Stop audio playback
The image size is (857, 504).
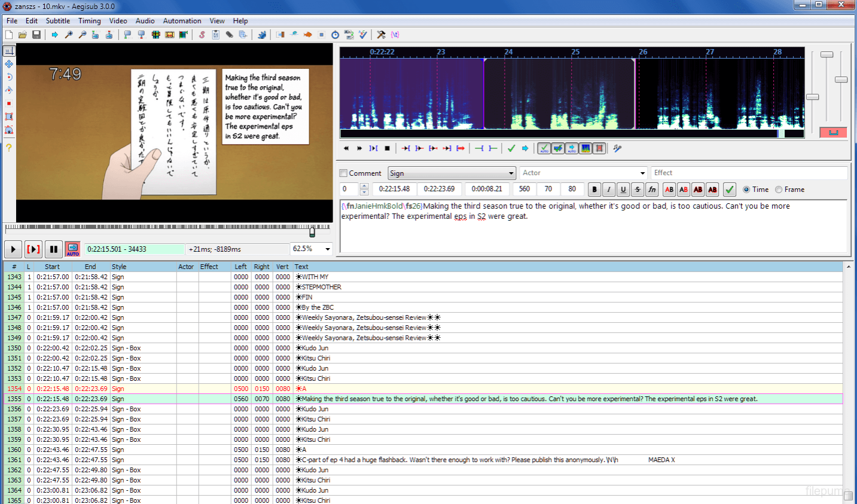[x=387, y=148]
